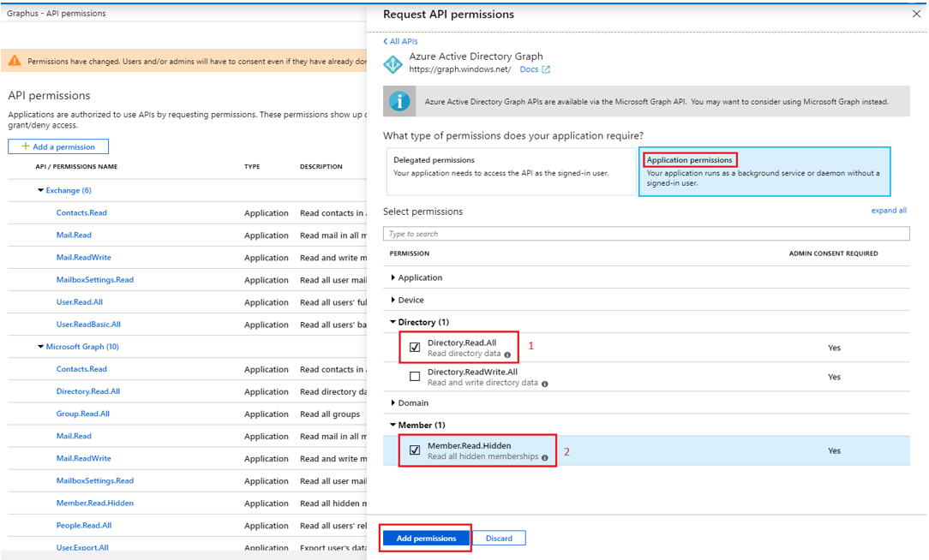Open Group.Read.All permission
Screen dimensions: 929x560
83,414
